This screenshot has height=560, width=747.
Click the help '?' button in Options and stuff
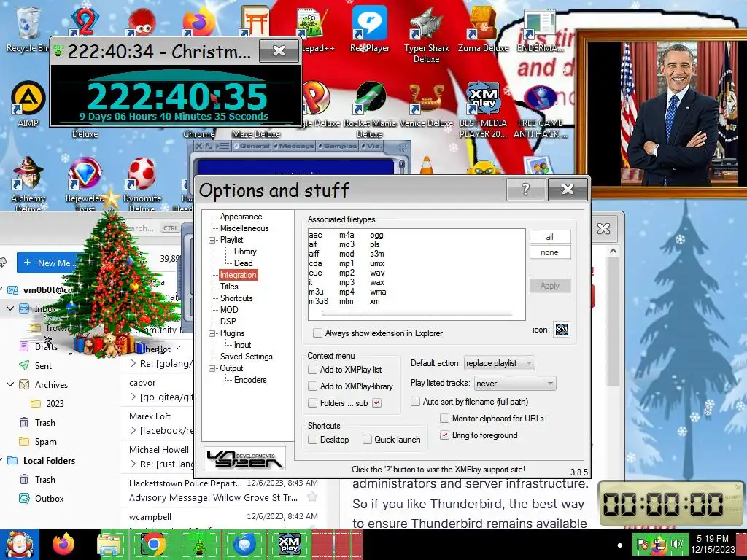pyautogui.click(x=526, y=190)
